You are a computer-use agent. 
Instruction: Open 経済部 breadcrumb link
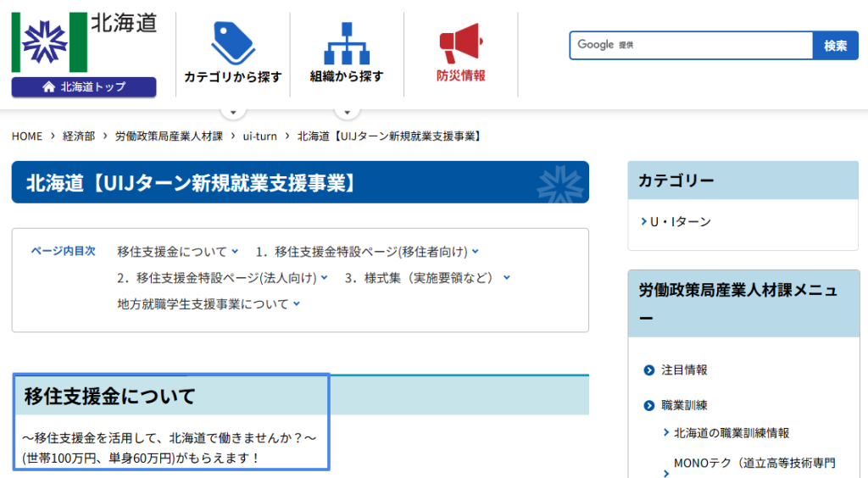coord(79,136)
